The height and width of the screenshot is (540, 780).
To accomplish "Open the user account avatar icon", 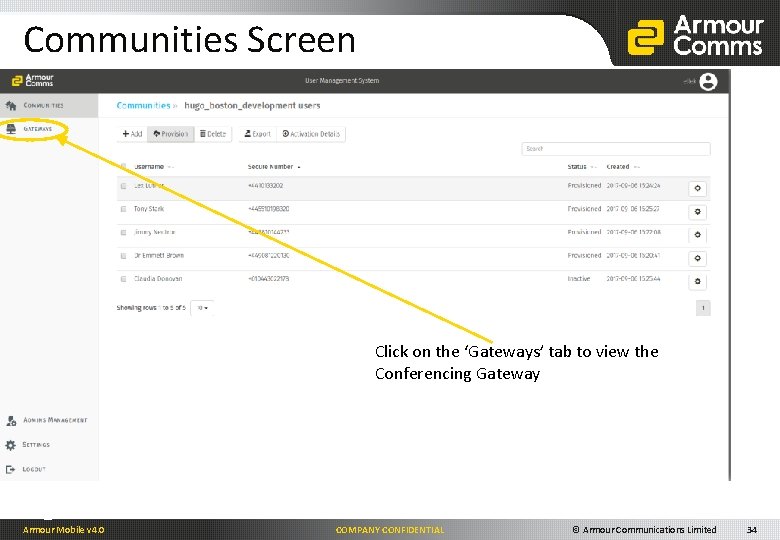I will [x=708, y=82].
